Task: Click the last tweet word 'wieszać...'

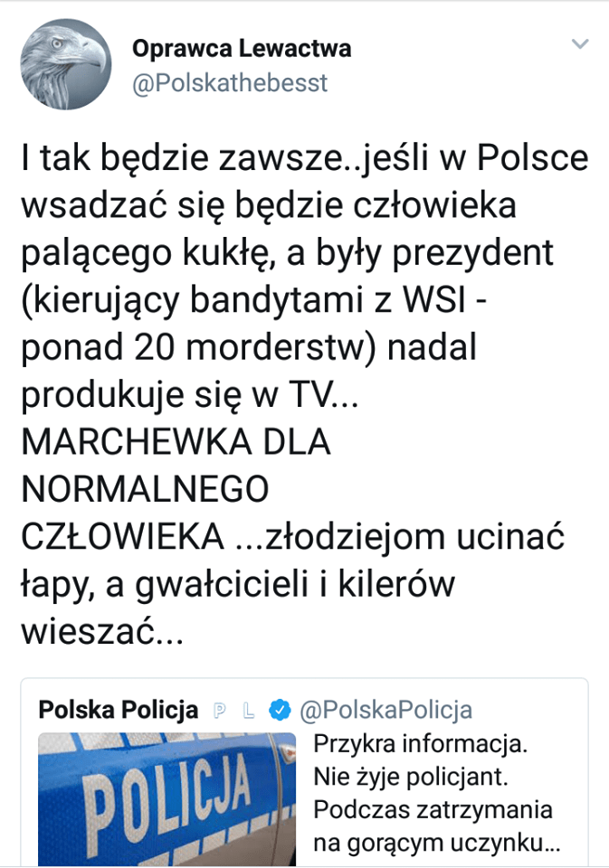Action: 100,631
